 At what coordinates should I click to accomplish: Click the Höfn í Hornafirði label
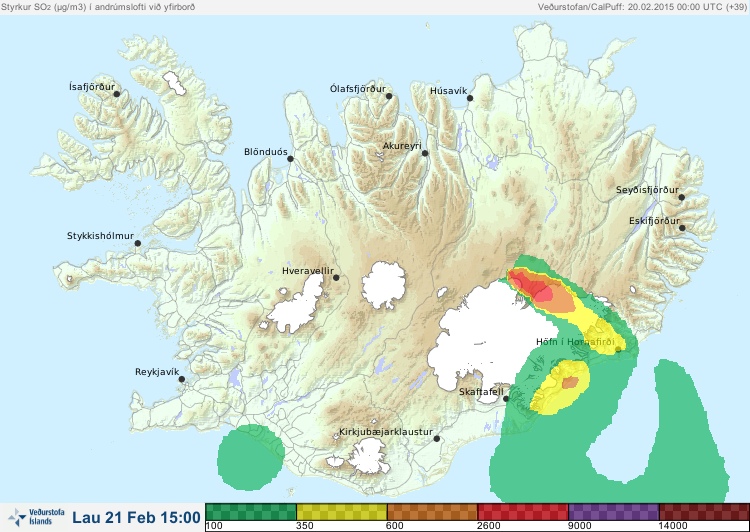click(x=575, y=342)
